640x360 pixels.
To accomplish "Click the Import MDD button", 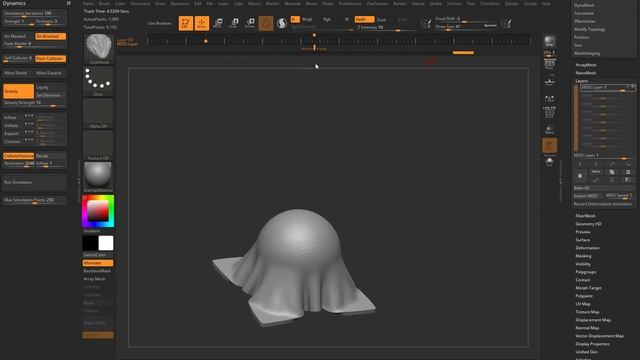I will pyautogui.click(x=587, y=196).
